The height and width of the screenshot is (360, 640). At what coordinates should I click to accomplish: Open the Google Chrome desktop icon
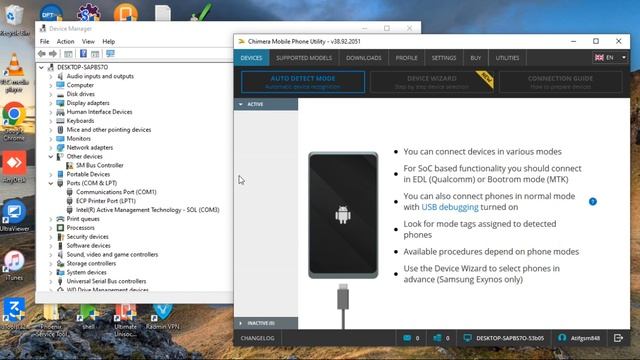[x=14, y=122]
